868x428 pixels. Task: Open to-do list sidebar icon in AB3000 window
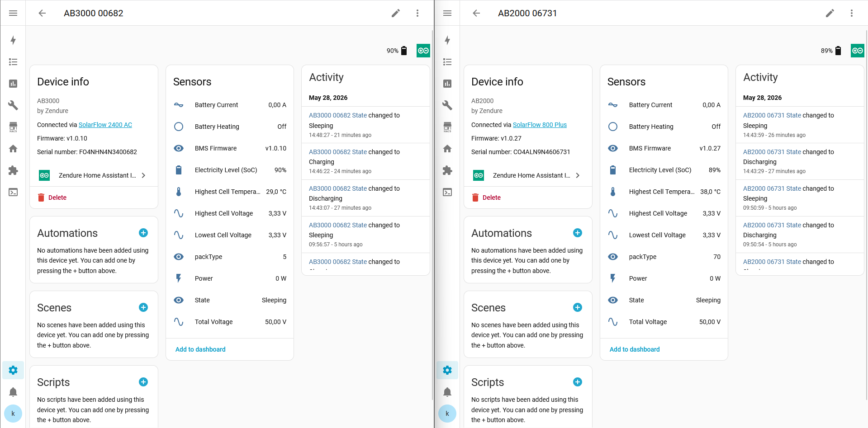click(x=13, y=62)
